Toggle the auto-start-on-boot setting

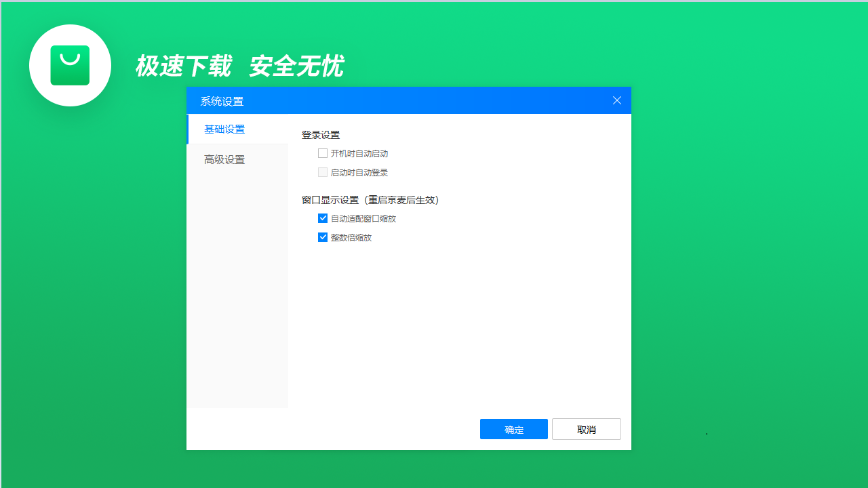tap(323, 153)
